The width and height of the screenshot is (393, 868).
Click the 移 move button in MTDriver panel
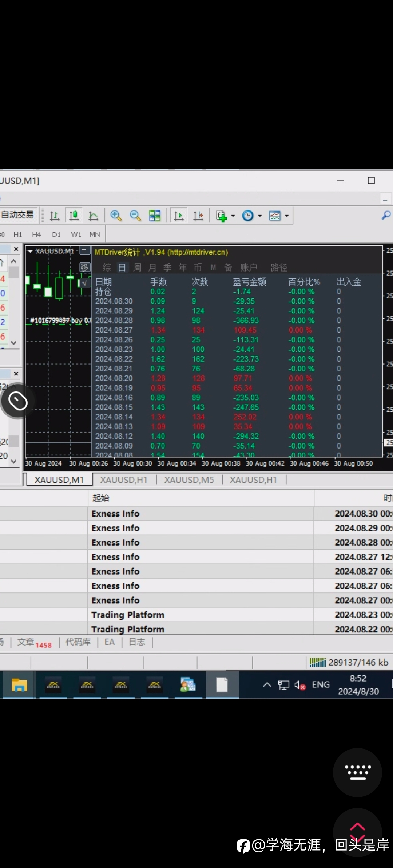tap(85, 268)
